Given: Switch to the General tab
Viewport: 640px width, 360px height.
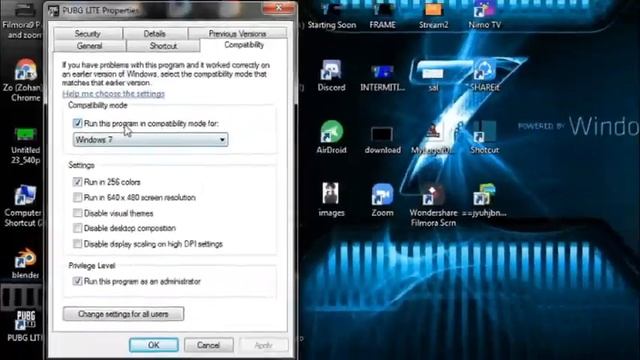Looking at the screenshot, I should 89,46.
